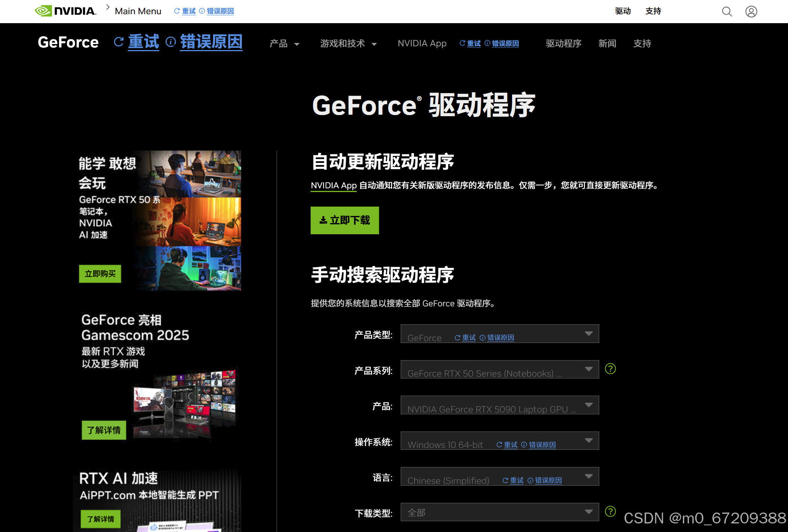Open the RTX 5090 Laptop GPU dropdown
The image size is (788, 532).
tap(500, 405)
